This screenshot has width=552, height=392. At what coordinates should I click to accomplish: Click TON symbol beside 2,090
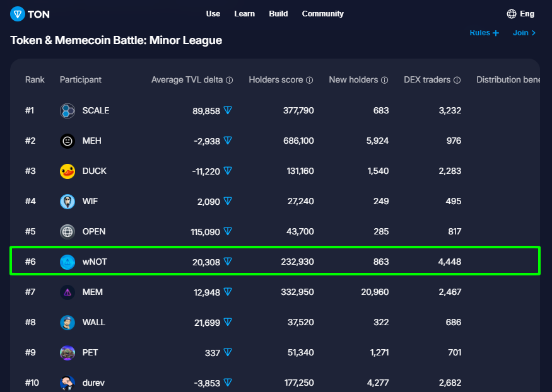228,201
